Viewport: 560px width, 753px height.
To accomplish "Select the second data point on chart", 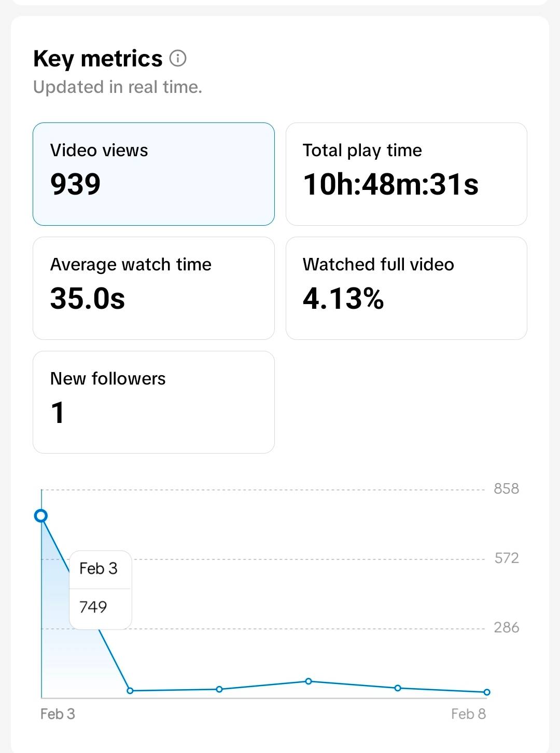I will pyautogui.click(x=130, y=691).
